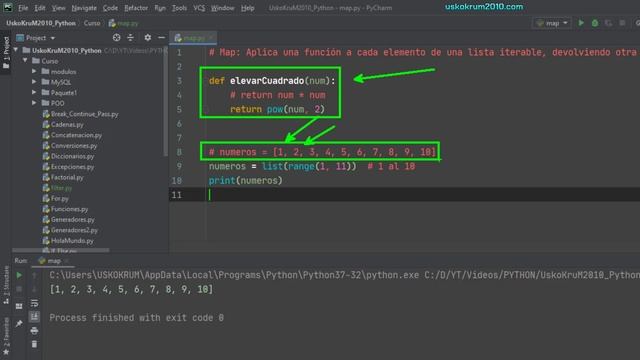The image size is (640, 360).
Task: Click line number 9 in editor gutter
Action: (x=179, y=166)
